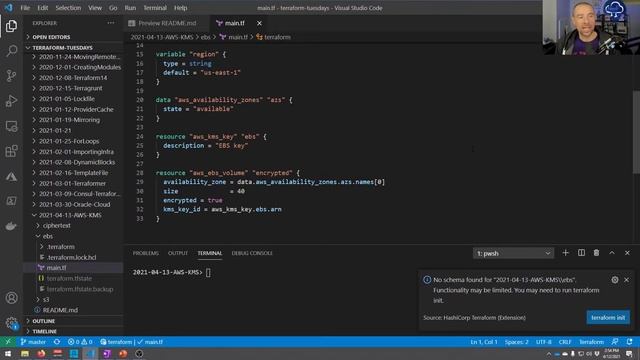The height and width of the screenshot is (360, 640).
Task: Open the Terminal menu
Action: (x=155, y=8)
